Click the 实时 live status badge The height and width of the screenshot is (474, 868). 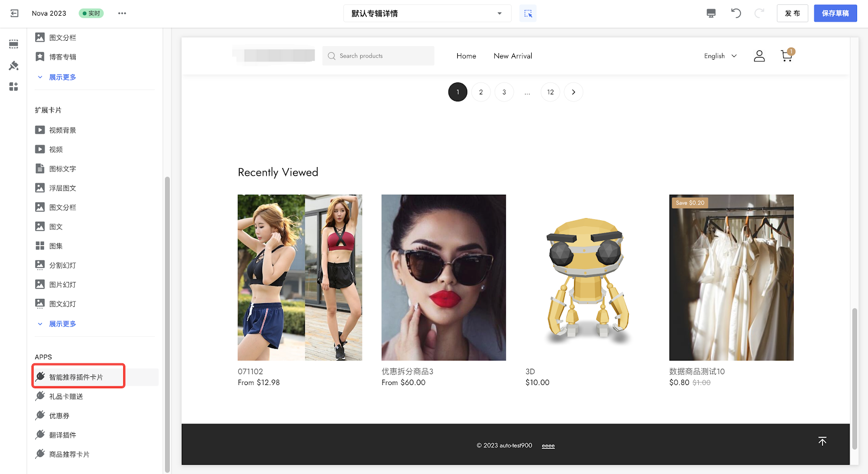tap(91, 13)
